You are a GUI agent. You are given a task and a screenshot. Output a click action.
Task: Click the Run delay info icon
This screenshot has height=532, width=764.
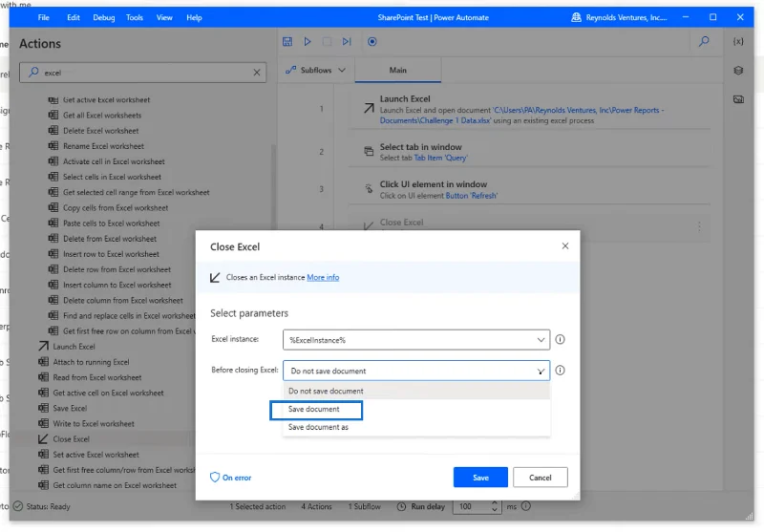(526, 506)
